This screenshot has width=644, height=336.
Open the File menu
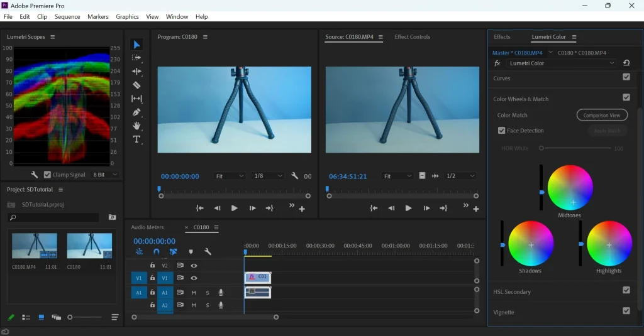pos(8,16)
